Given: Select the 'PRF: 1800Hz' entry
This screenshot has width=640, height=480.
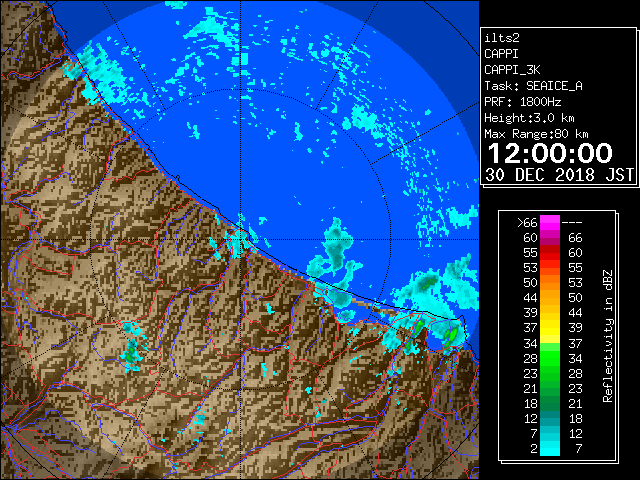Looking at the screenshot, I should [522, 102].
